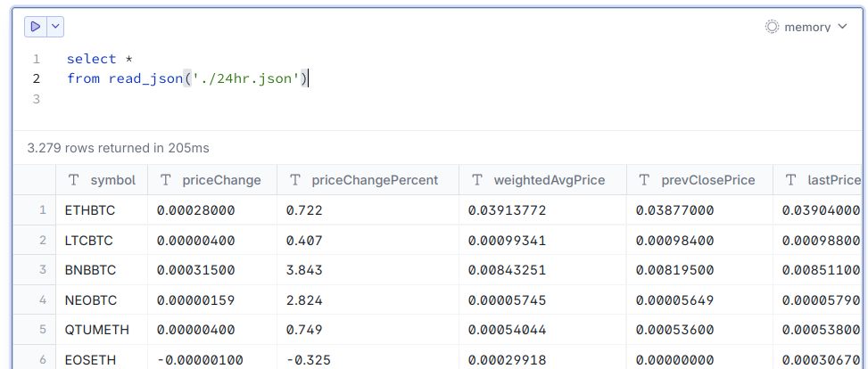
Task: Click the priceChangePercent cell 0.749
Action: click(x=368, y=330)
